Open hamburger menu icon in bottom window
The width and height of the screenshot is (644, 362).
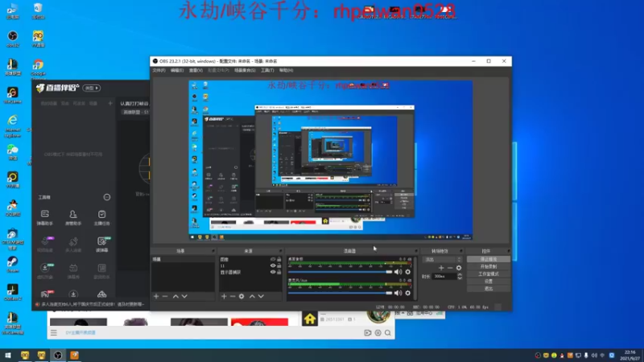pyautogui.click(x=54, y=333)
